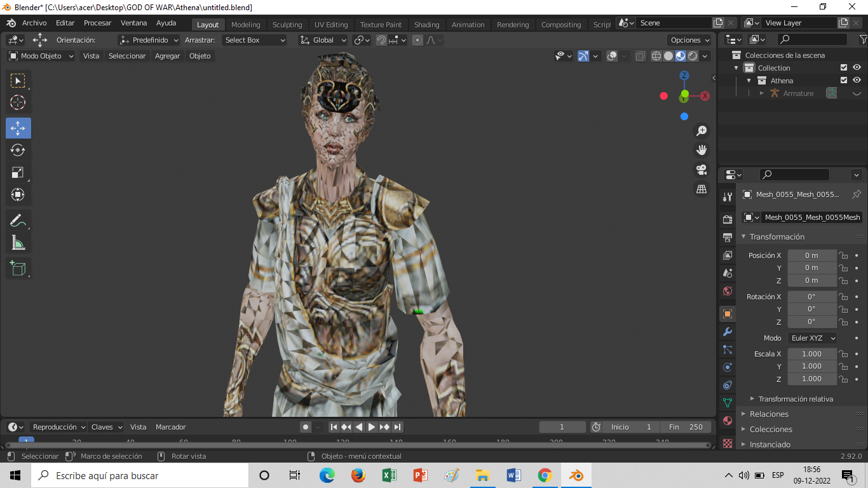Select the Select Box tool in the toolbar
The image size is (868, 488).
18,81
